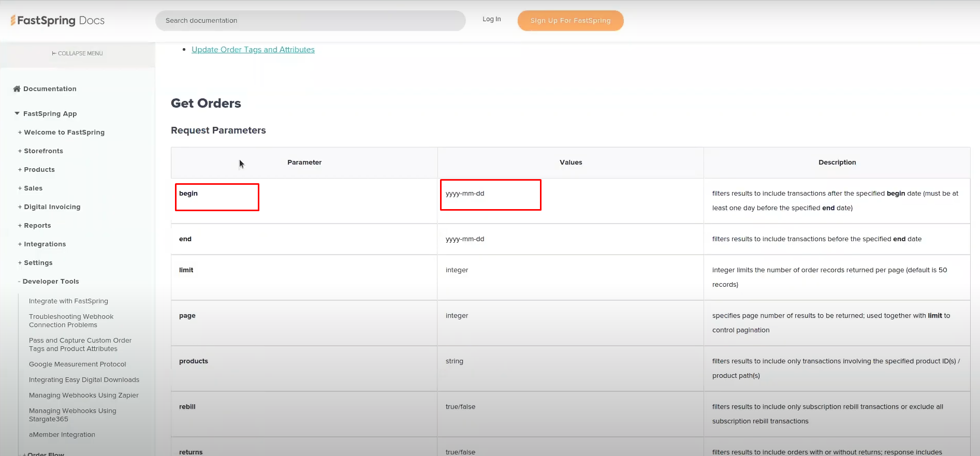
Task: Click yyyy-mm-dd value in begin row
Action: point(465,194)
